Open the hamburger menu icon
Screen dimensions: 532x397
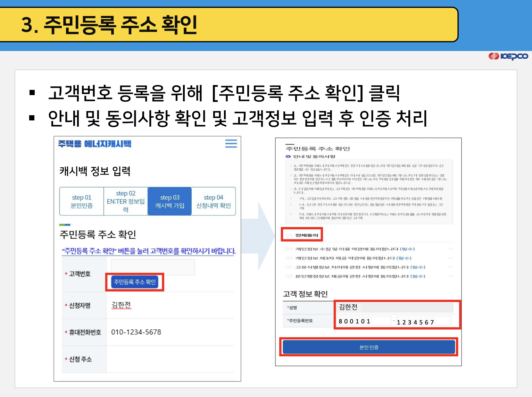[231, 143]
